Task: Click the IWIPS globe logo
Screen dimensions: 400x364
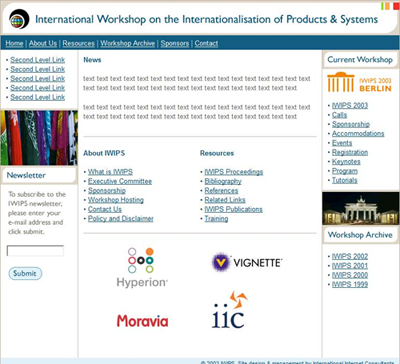Action: point(19,19)
